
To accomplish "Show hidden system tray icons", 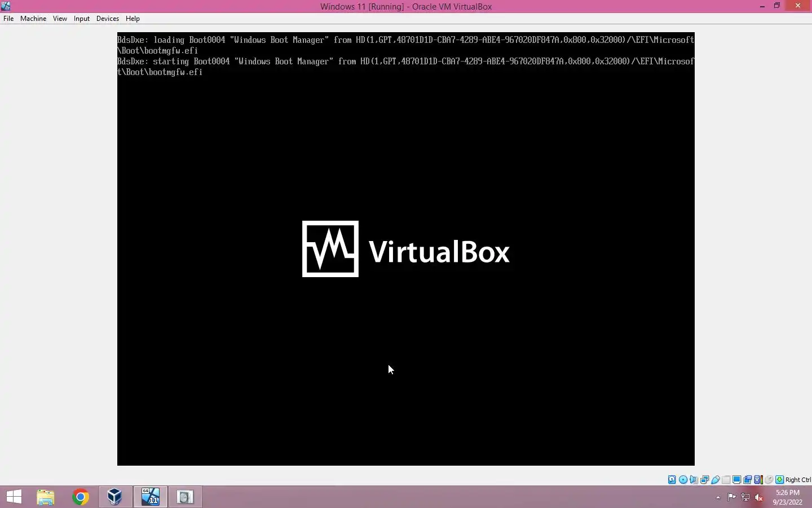I will [x=718, y=497].
